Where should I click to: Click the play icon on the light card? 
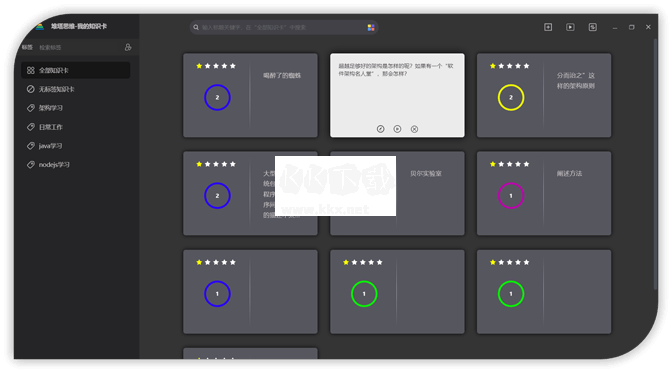397,129
